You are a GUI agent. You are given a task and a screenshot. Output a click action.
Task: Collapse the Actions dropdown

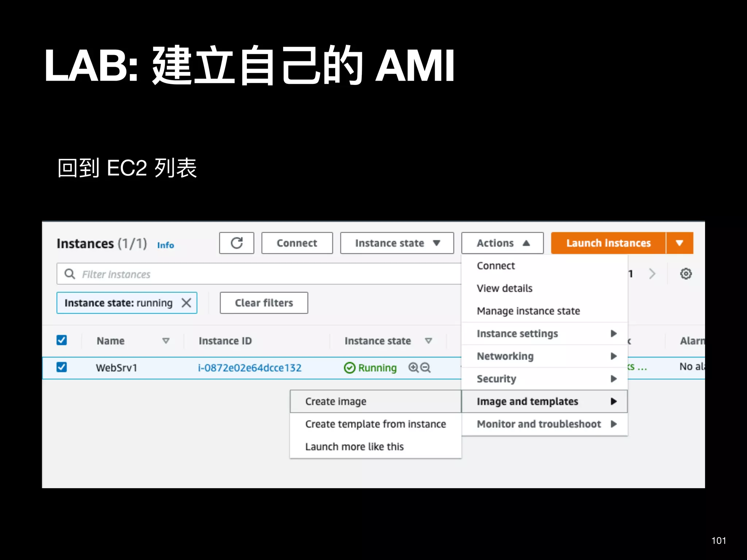[502, 243]
